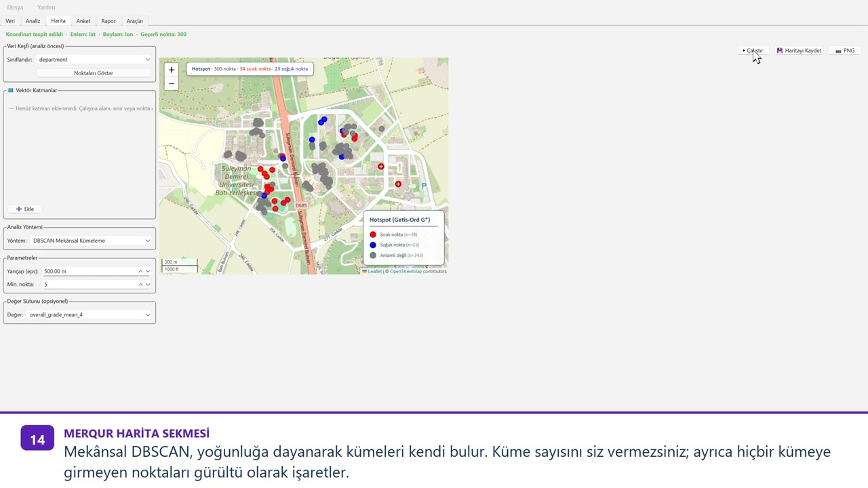The height and width of the screenshot is (488, 868).
Task: Click the Noktaları Göster button
Action: coord(94,73)
